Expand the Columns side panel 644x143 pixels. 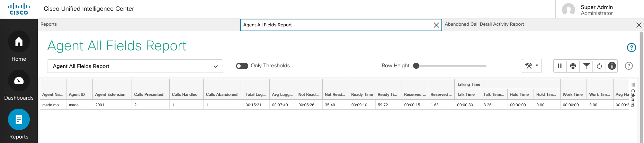click(x=633, y=95)
